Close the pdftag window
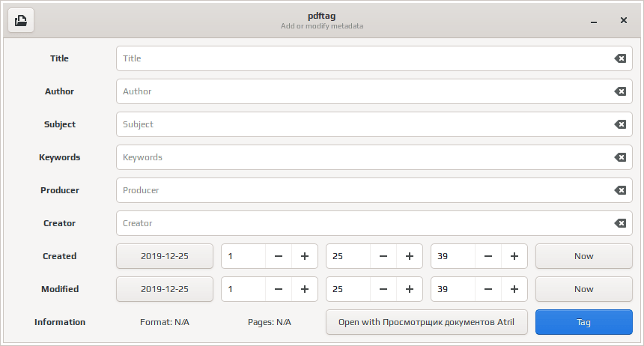644x346 pixels. [624, 20]
